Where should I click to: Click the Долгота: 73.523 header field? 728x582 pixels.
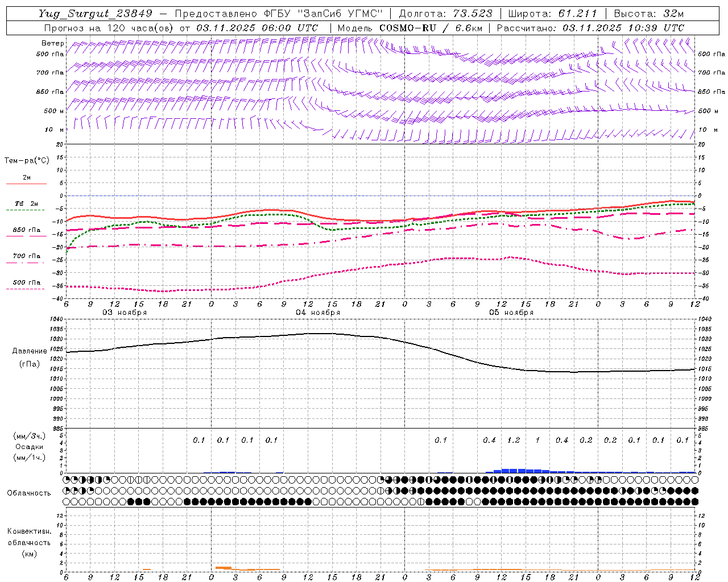[x=446, y=14]
